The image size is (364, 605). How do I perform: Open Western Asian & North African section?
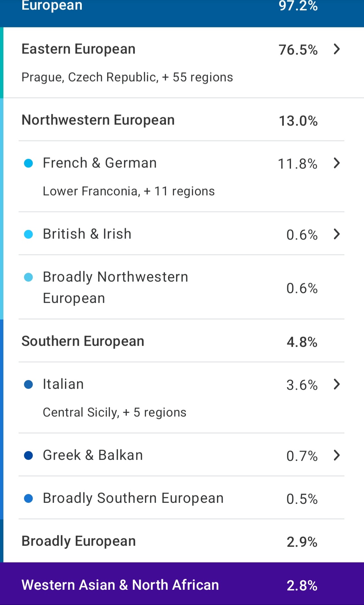[x=182, y=584]
